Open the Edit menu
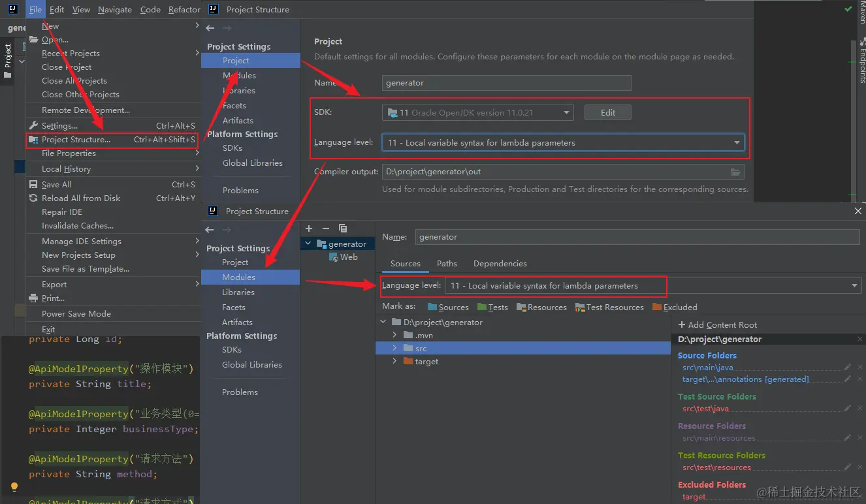 [x=57, y=9]
